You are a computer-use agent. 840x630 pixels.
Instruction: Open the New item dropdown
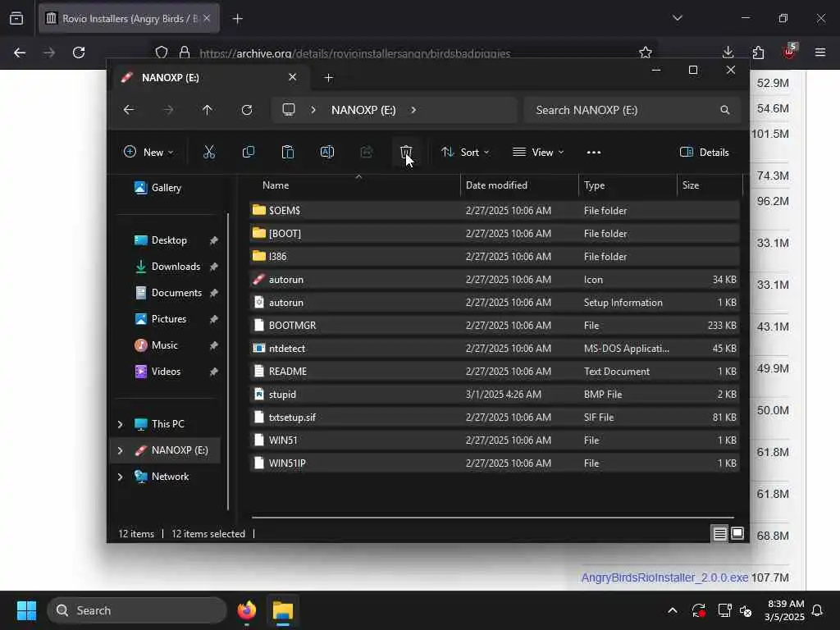point(148,152)
